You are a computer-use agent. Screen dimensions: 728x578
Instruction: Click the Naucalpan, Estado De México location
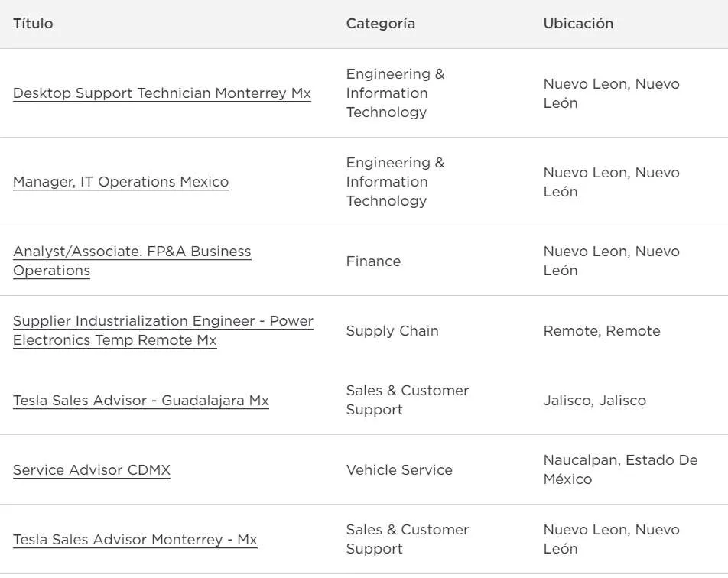[x=620, y=469]
